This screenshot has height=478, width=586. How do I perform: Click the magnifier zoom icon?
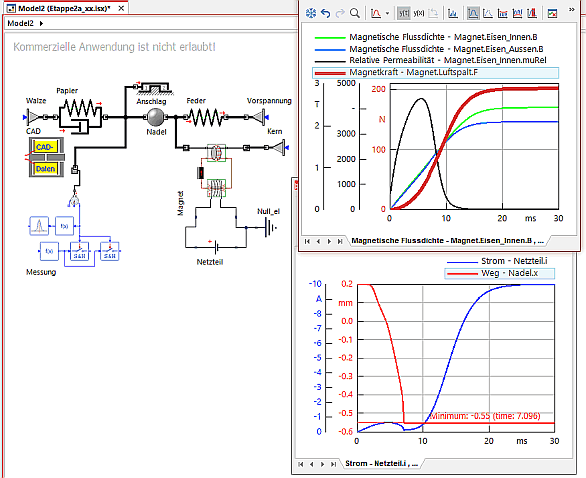point(355,13)
